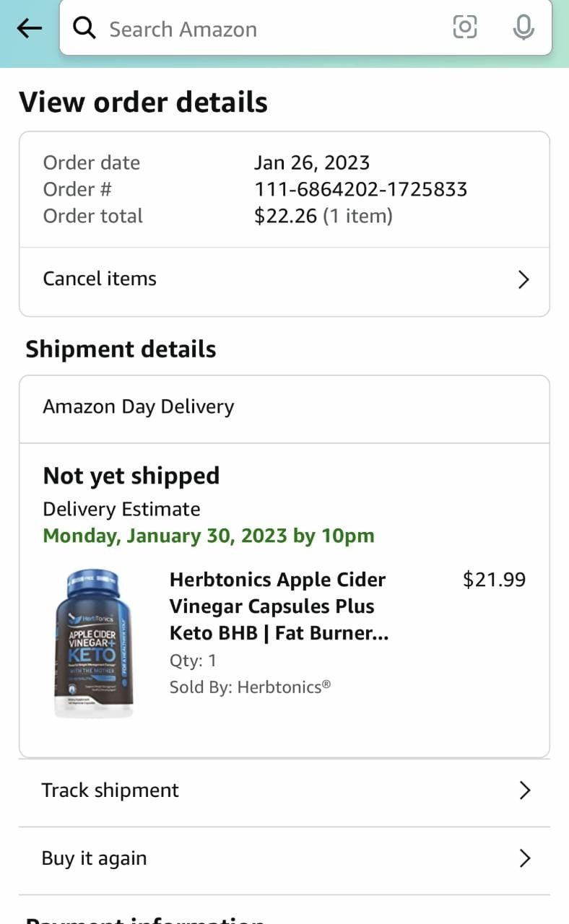
Task: Tap the order number 111-6864202-1725833
Action: 360,189
